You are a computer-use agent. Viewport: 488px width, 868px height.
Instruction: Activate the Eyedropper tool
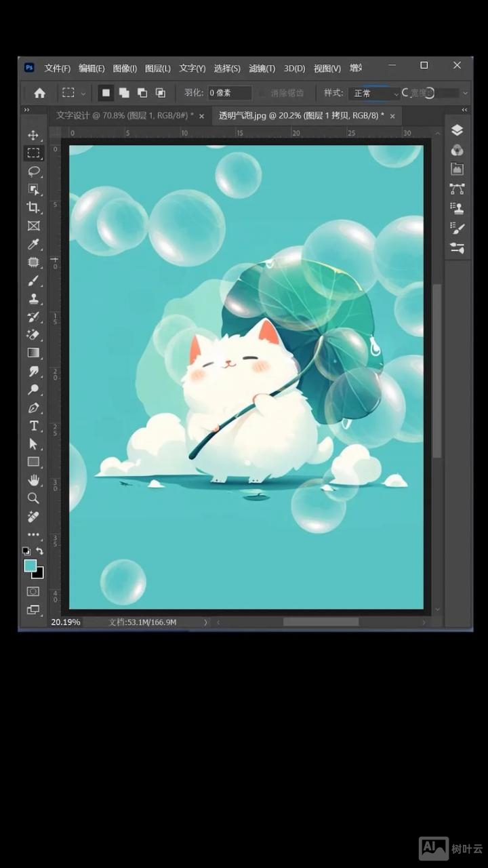pyautogui.click(x=33, y=244)
